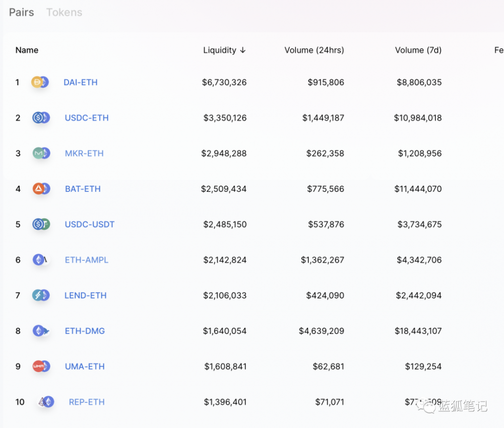
Task: Open the USDC-USDT pair link
Action: point(90,224)
